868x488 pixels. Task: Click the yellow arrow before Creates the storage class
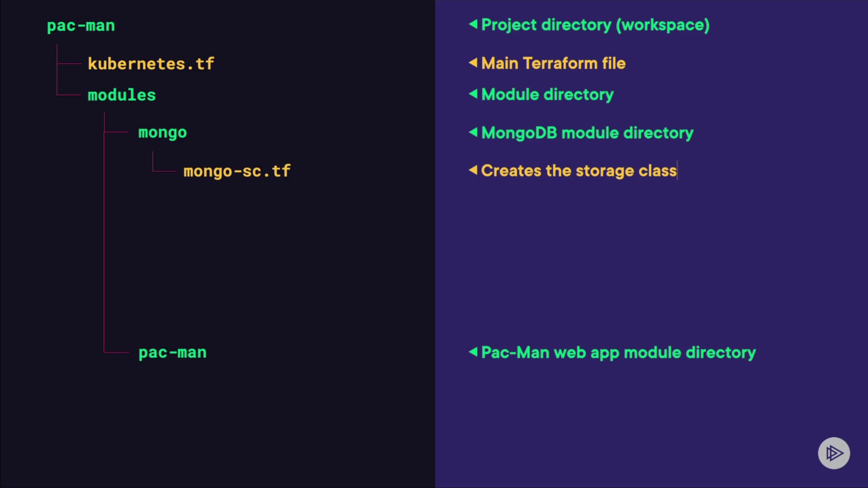pyautogui.click(x=473, y=170)
